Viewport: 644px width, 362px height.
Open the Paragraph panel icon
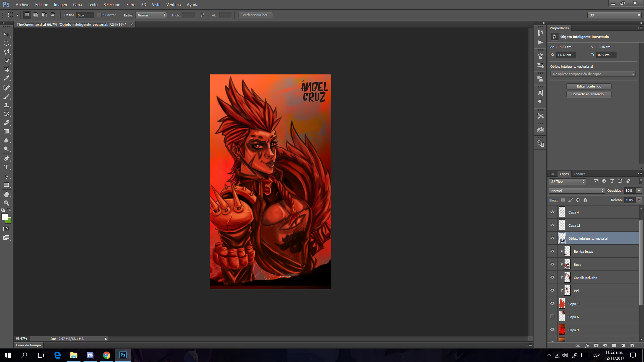[x=540, y=102]
